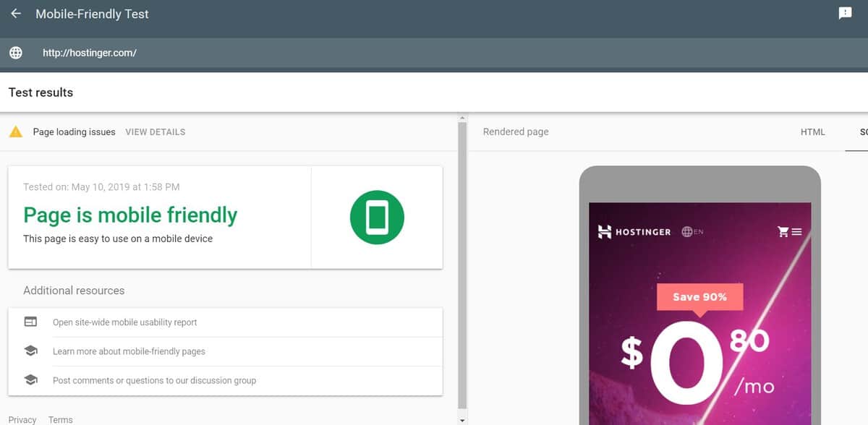
Task: Click the Save 90% badge in preview
Action: point(699,297)
